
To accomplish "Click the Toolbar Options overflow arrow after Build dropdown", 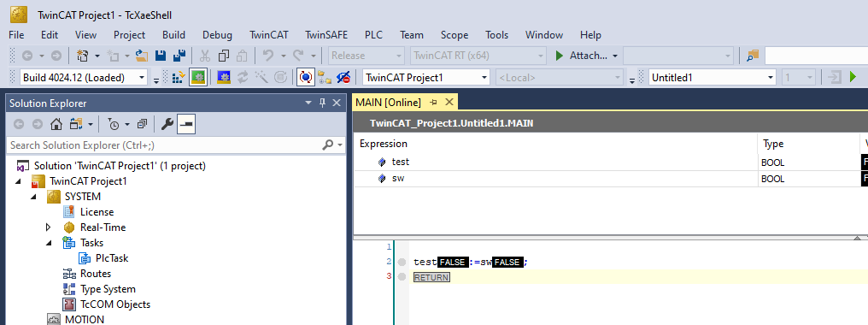I will click(156, 80).
